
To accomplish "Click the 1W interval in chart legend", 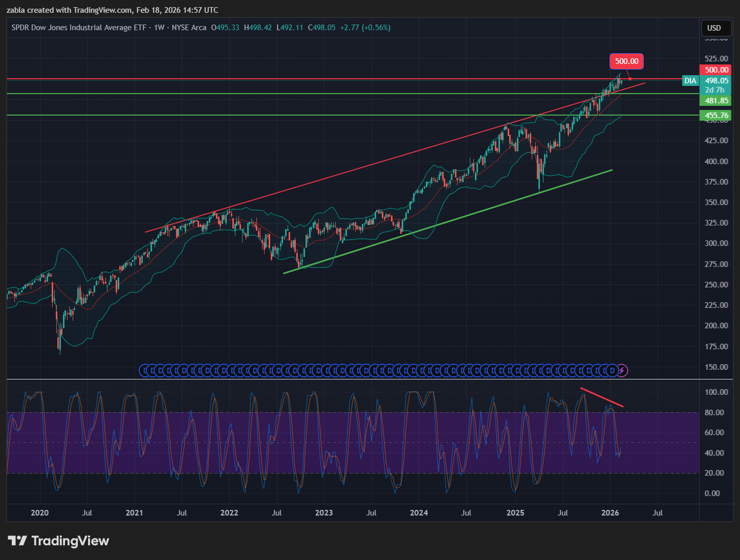I will [x=159, y=28].
